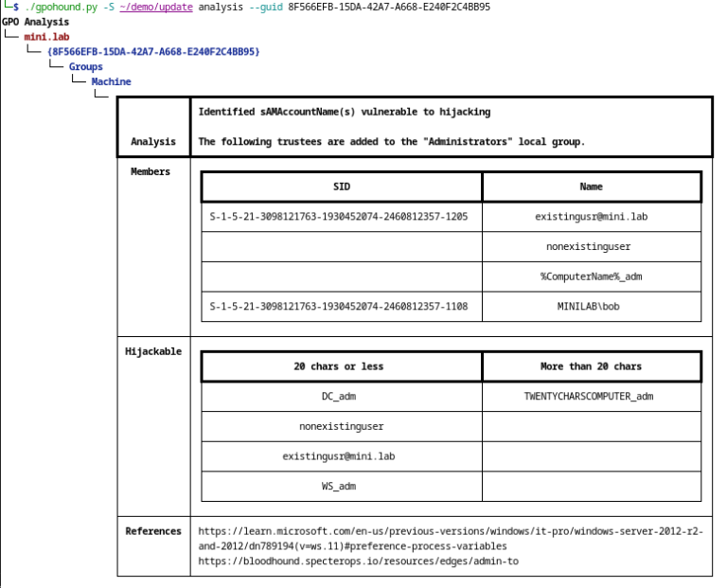The width and height of the screenshot is (727, 588).
Task: Select the Groups tree node
Action: pyautogui.click(x=86, y=67)
